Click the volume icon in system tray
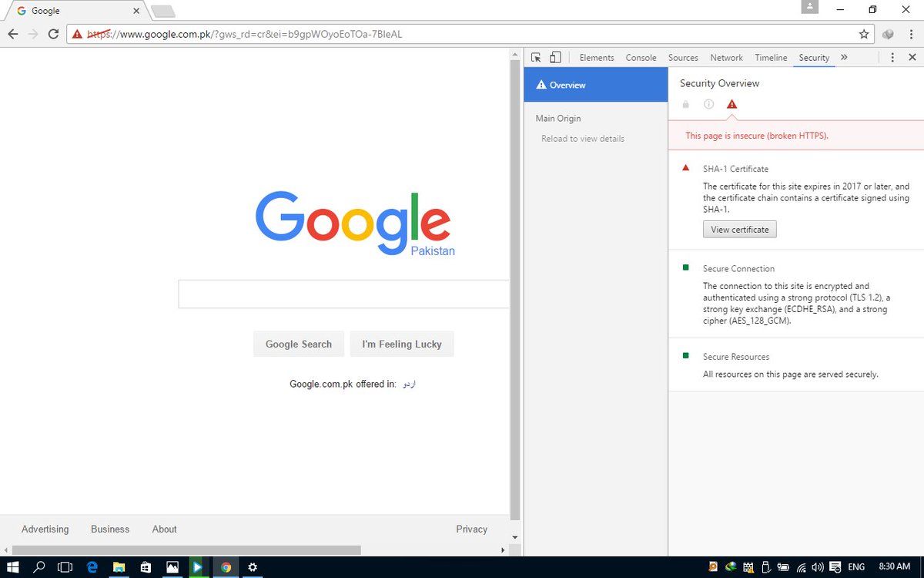The image size is (924, 578). tap(817, 567)
